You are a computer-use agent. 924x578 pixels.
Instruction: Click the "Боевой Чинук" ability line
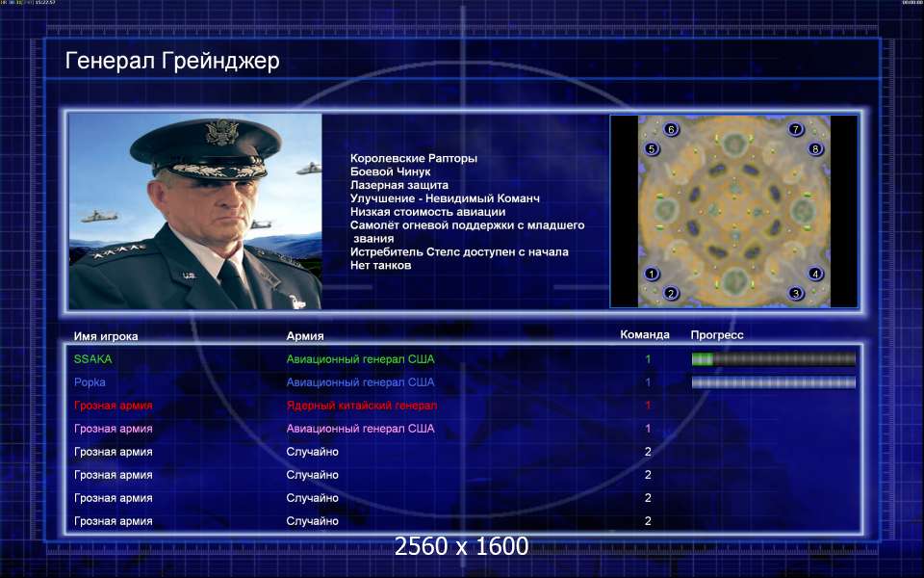(x=390, y=171)
